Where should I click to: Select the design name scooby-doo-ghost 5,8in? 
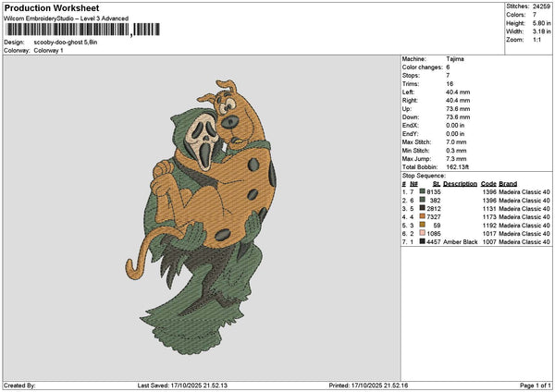[x=66, y=43]
